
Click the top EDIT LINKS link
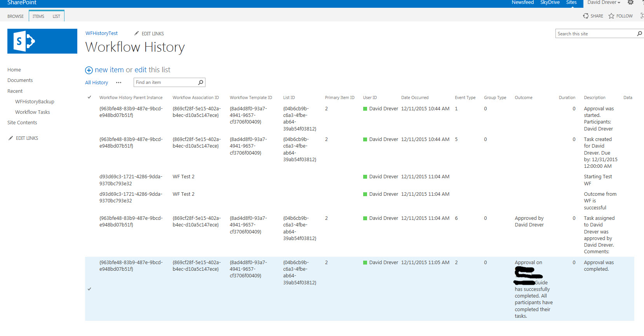153,34
